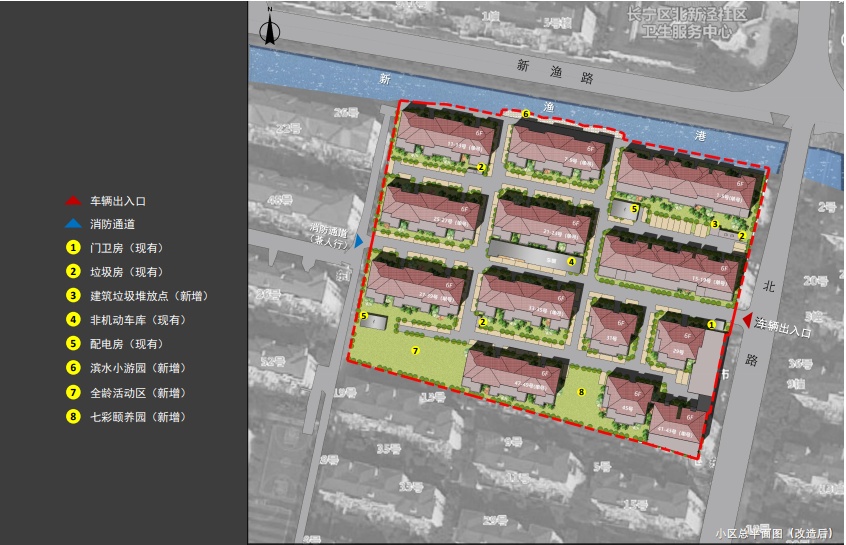Click the caption 小区总平面图（改造后）
This screenshot has height=545, width=846.
coord(775,533)
